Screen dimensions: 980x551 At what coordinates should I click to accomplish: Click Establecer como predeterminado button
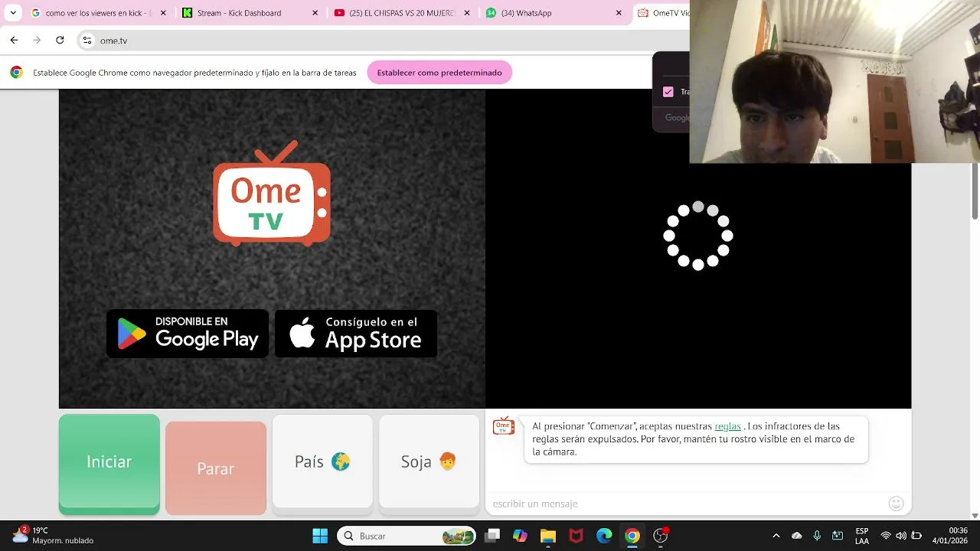(439, 73)
